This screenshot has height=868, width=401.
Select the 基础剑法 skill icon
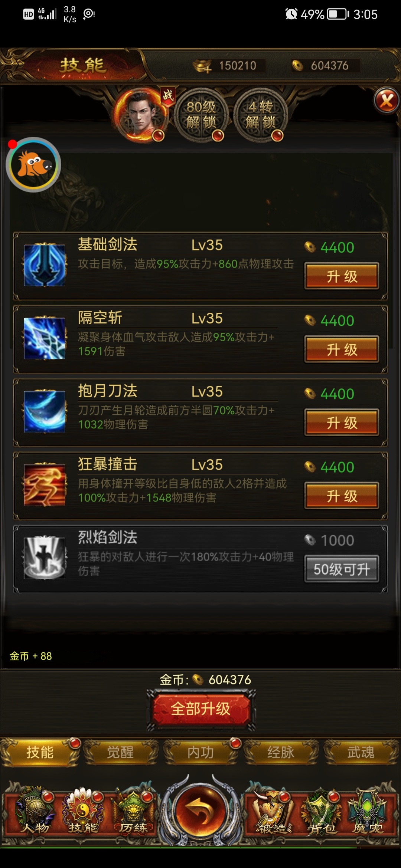tap(45, 265)
